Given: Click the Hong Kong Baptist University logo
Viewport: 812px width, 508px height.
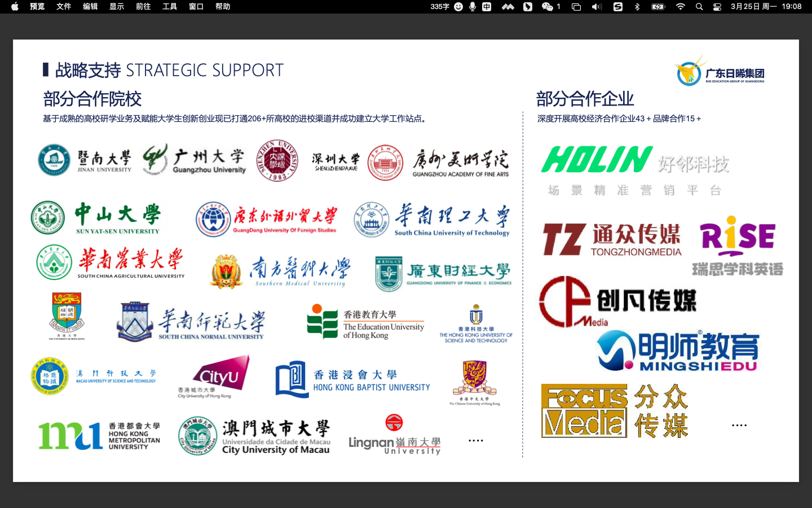Looking at the screenshot, I should (x=353, y=379).
